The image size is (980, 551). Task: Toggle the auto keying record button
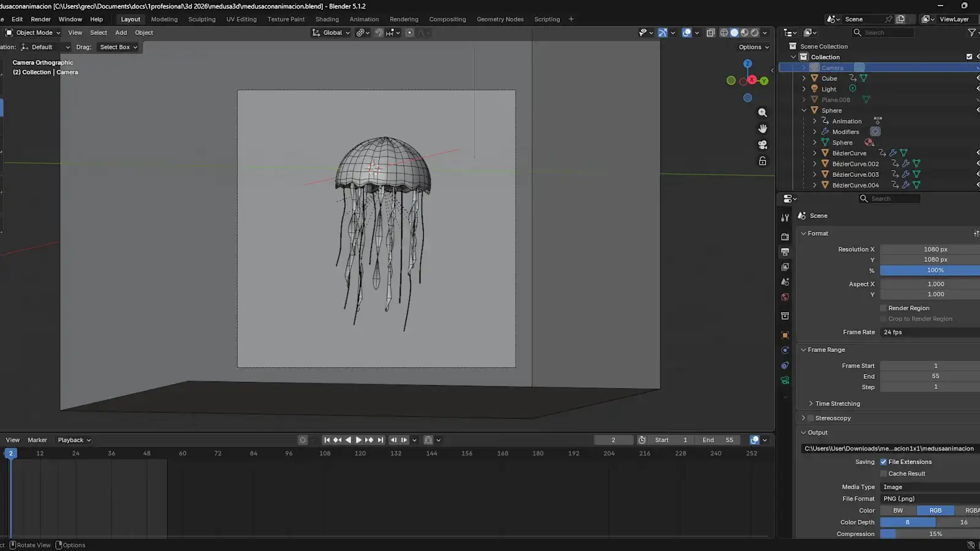[303, 440]
